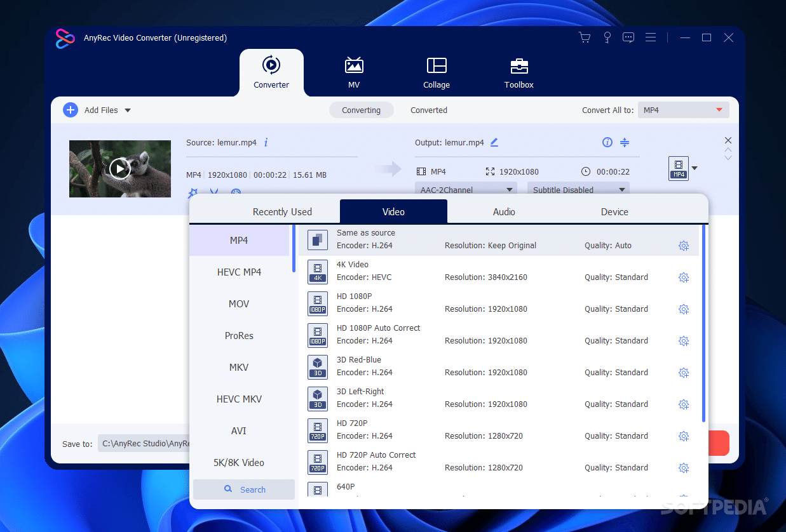Open the Collage feature
The image size is (786, 532).
[437, 72]
